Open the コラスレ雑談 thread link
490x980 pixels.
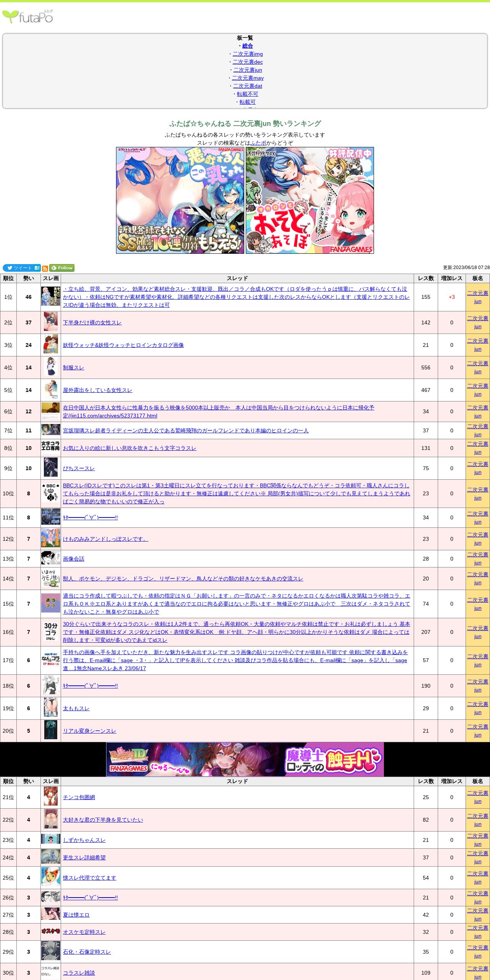click(x=79, y=973)
